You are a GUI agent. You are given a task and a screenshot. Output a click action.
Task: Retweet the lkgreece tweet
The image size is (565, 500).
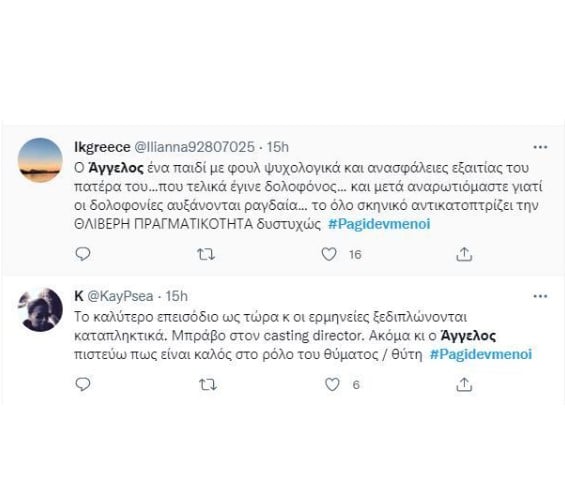point(206,255)
